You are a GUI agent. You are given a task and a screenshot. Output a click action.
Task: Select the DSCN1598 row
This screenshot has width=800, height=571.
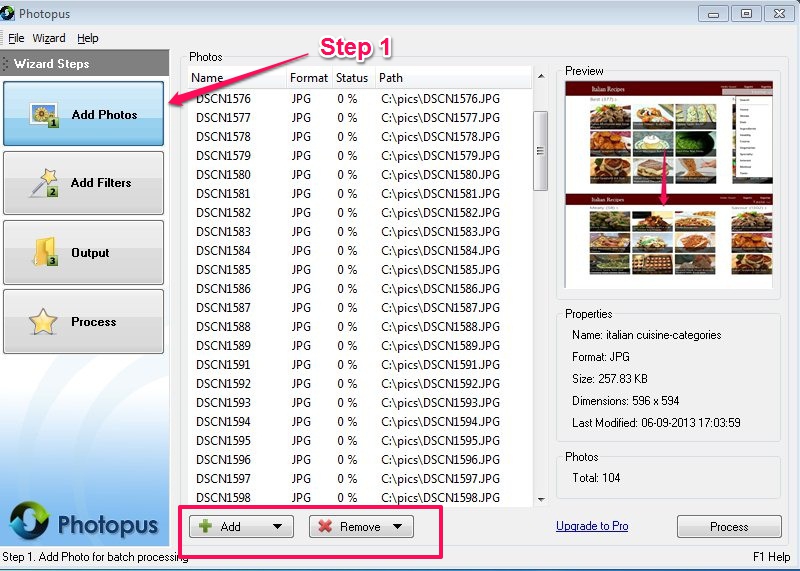pos(360,498)
